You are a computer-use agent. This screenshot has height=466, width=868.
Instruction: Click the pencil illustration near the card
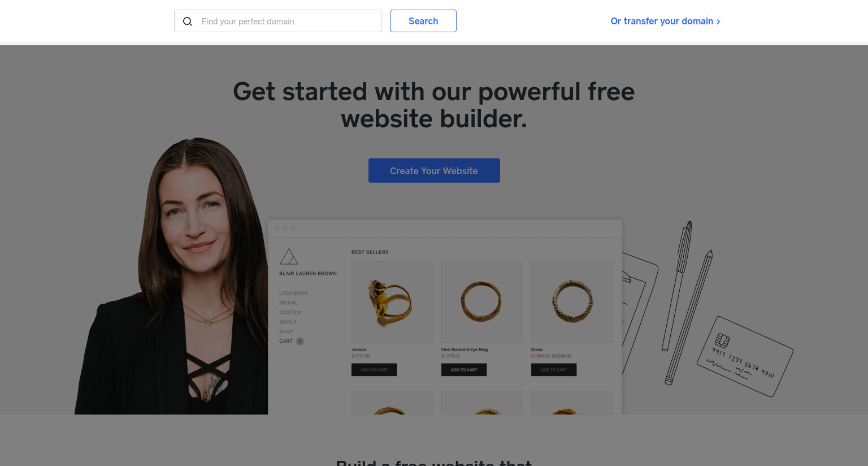tap(689, 317)
